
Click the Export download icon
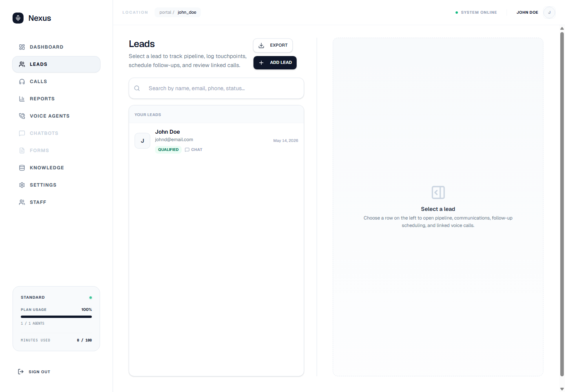261,45
